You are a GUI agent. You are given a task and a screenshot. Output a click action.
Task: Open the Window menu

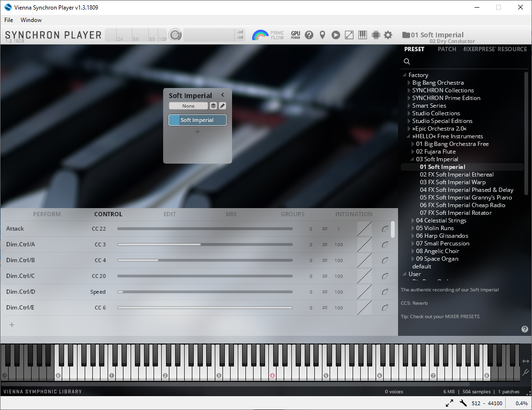pyautogui.click(x=31, y=20)
